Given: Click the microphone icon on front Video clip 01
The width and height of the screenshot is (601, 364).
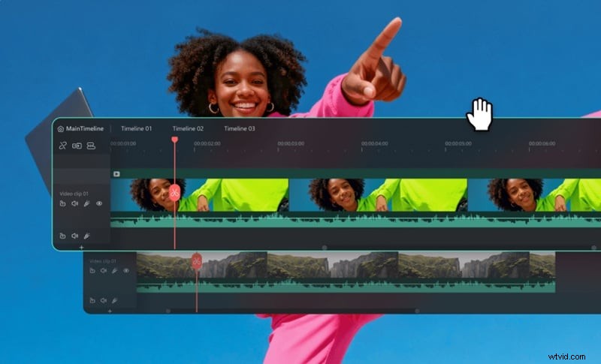Looking at the screenshot, I should tap(86, 203).
